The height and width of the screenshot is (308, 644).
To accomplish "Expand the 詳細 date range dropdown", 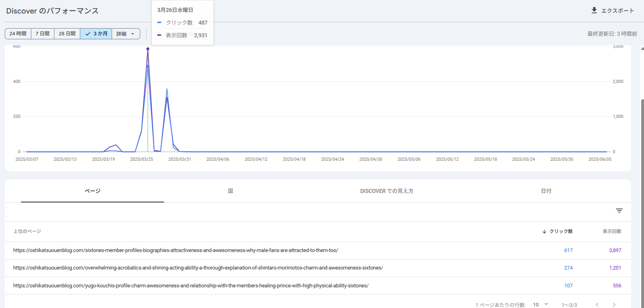I will tap(126, 34).
